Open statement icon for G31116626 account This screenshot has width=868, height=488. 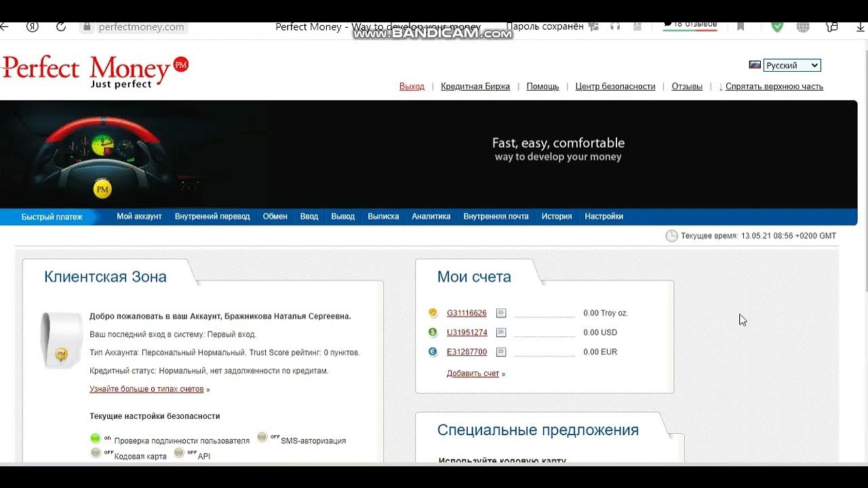[501, 313]
